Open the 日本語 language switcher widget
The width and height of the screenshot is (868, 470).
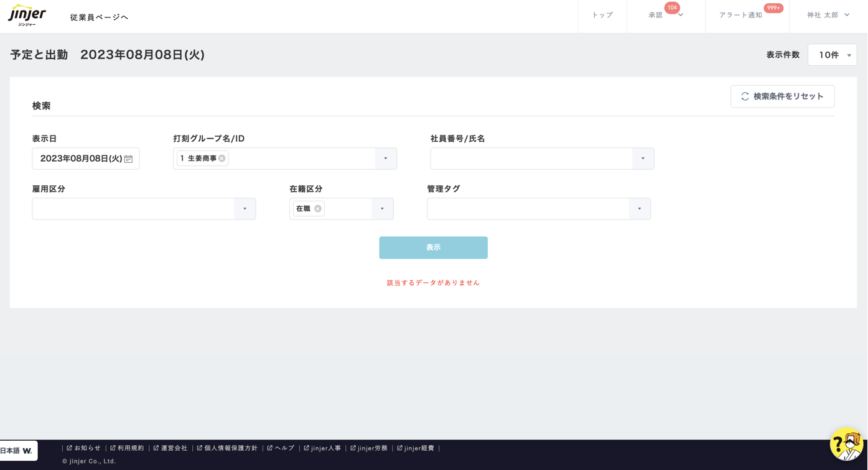coord(18,451)
